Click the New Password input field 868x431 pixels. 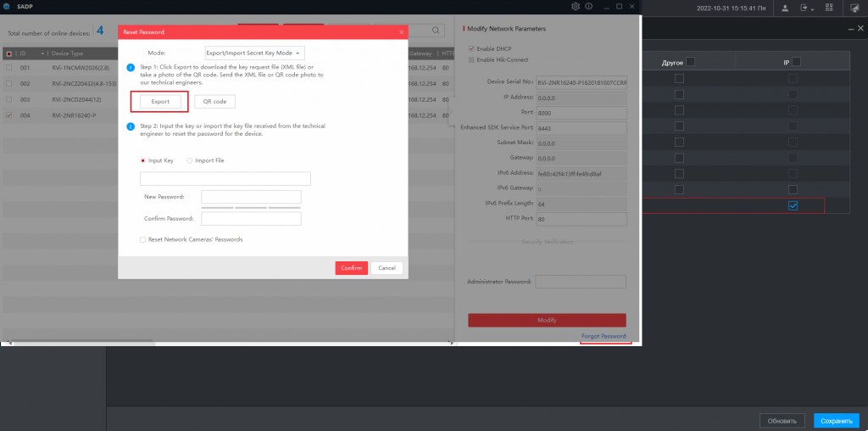point(251,197)
